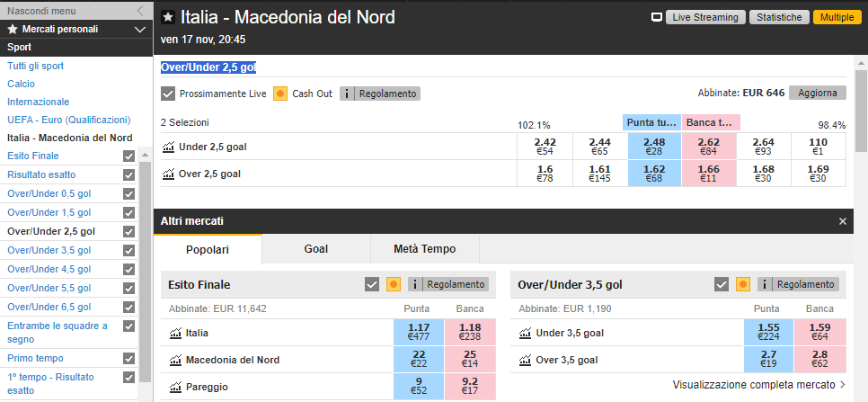Click the Cash Out orange icon in Esito Finale
The height and width of the screenshot is (402, 868).
393,284
